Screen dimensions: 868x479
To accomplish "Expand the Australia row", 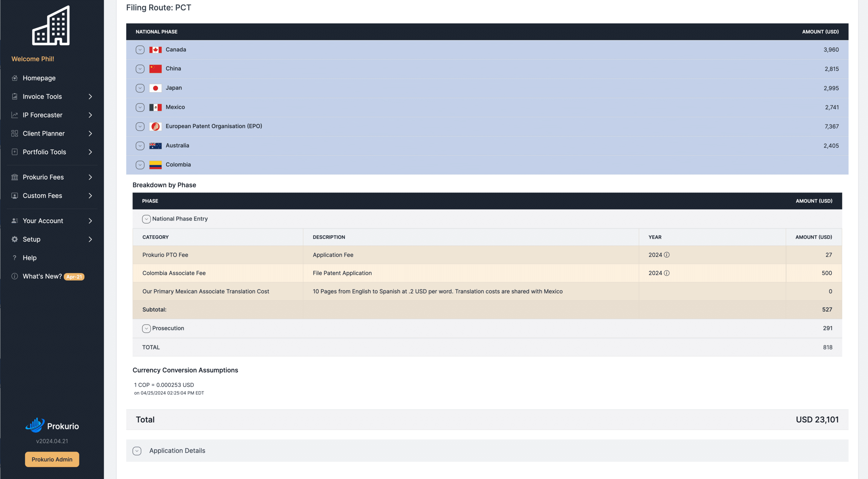I will click(140, 146).
